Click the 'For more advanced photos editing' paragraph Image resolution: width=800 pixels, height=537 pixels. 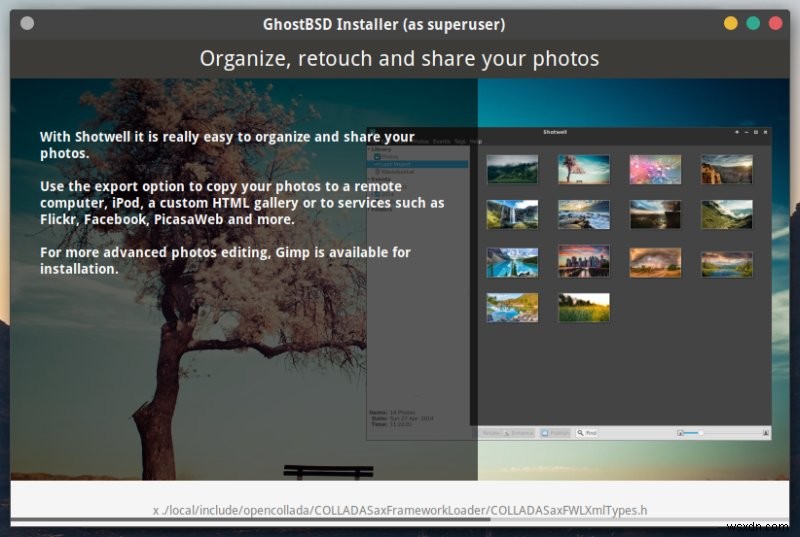tap(225, 260)
